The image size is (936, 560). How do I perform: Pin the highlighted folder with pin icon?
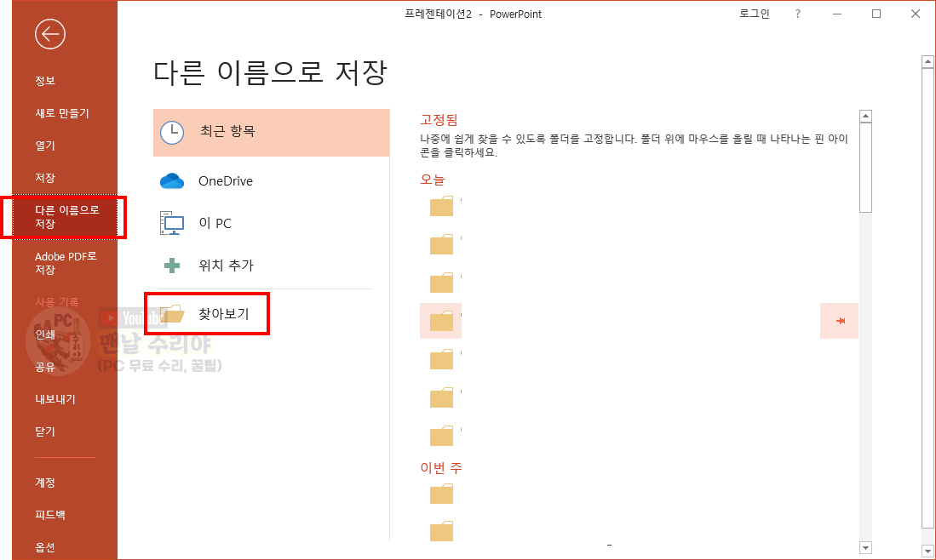pos(839,321)
